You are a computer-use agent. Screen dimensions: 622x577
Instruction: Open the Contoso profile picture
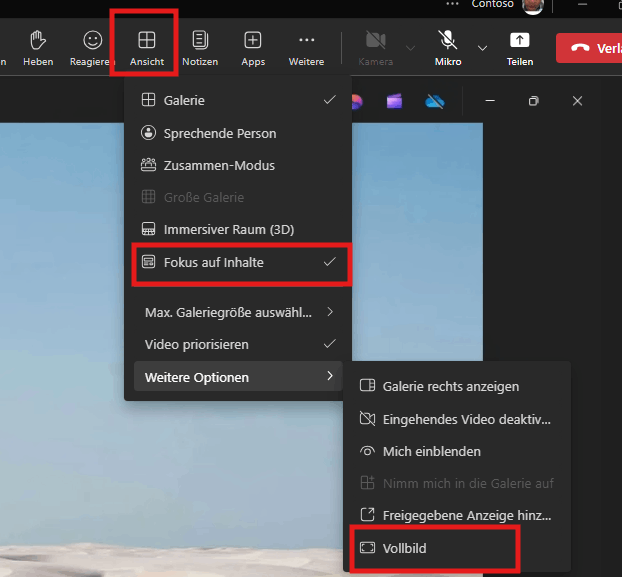pos(533,6)
